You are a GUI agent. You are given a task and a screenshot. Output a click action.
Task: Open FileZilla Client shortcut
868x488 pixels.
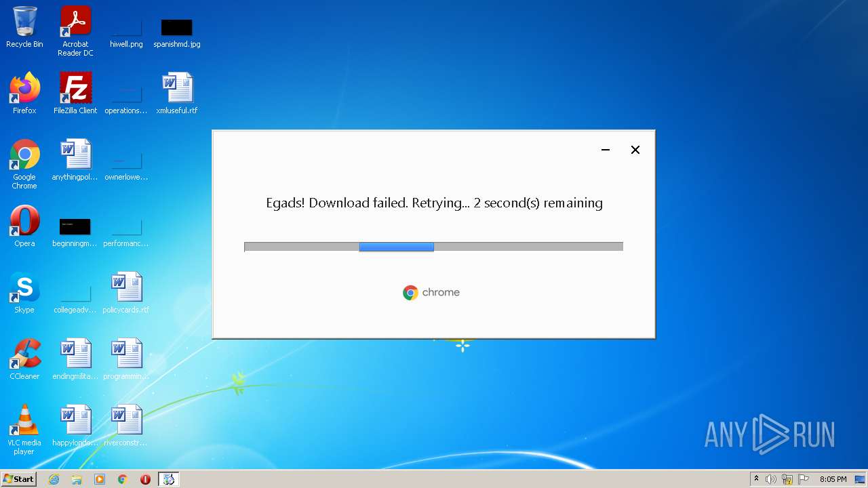[x=75, y=94]
